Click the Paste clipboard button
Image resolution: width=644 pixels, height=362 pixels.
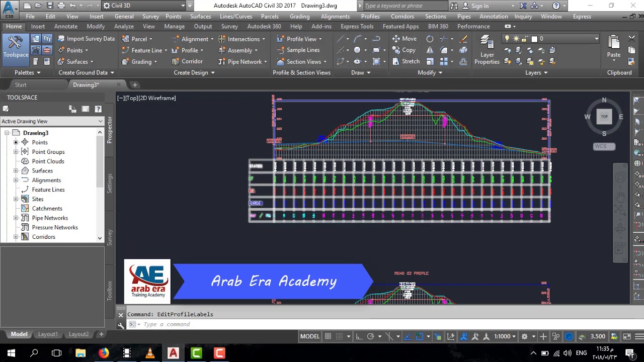[x=613, y=47]
